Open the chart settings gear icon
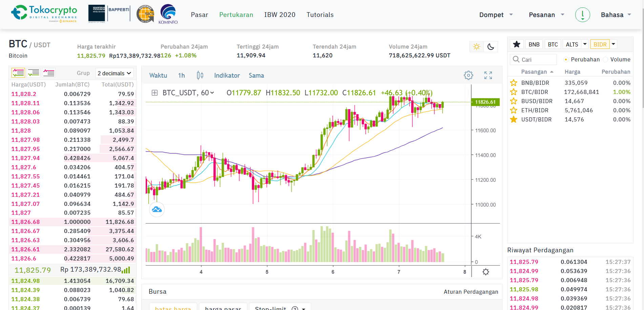The height and width of the screenshot is (310, 644). [468, 75]
